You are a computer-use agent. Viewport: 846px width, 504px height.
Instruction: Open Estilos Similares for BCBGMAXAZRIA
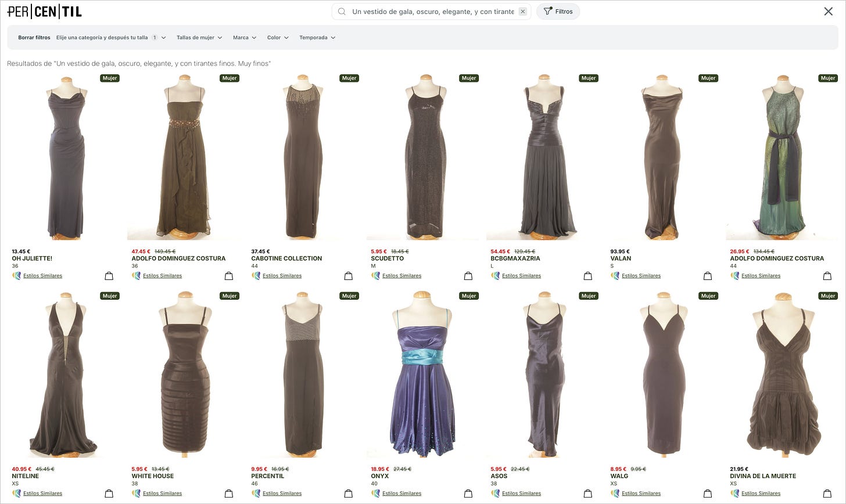click(x=521, y=276)
